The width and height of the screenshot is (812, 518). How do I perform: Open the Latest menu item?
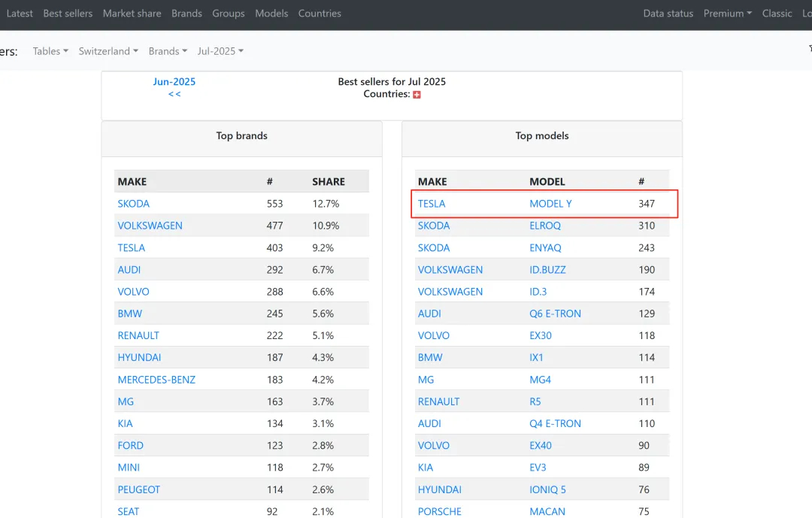20,14
